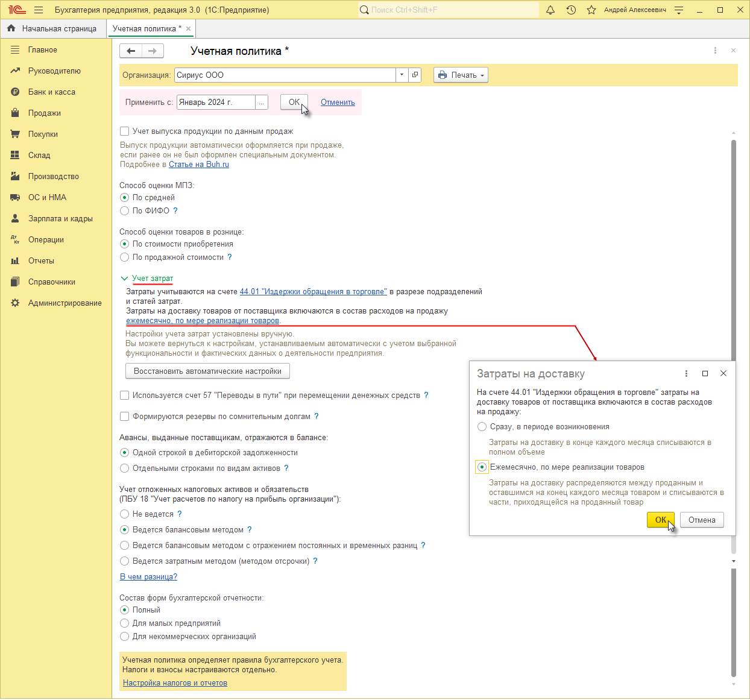Click the ежемесячно, по мере реализации товаров link
Screen dimensions: 750x700
pyautogui.click(x=203, y=321)
